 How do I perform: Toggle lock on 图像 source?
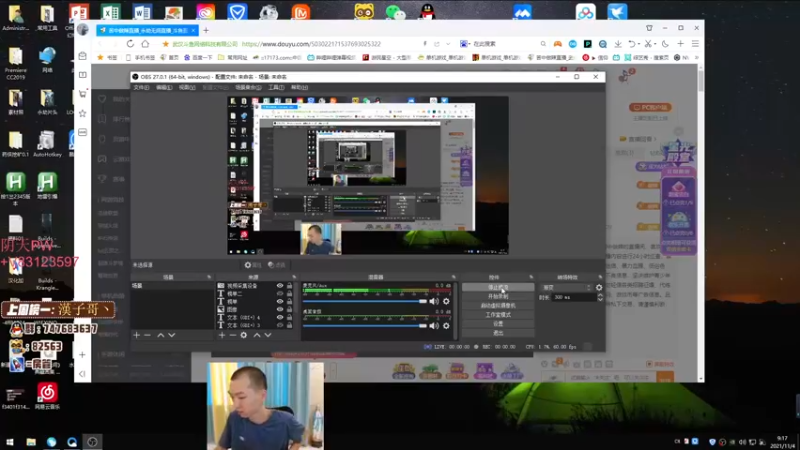289,309
